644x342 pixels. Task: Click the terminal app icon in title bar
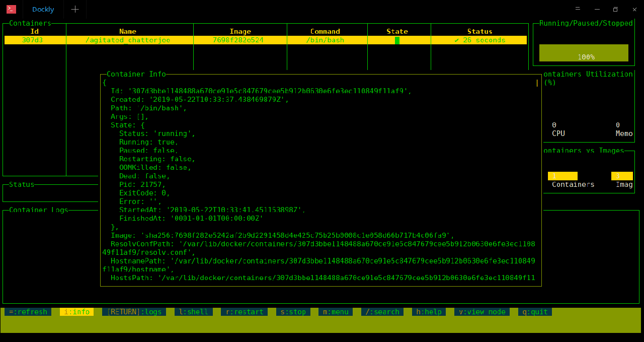(11, 9)
